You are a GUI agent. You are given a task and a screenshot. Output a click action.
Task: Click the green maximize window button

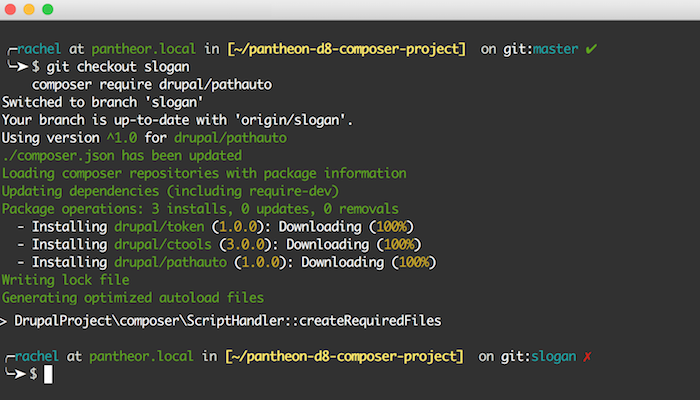(x=48, y=9)
